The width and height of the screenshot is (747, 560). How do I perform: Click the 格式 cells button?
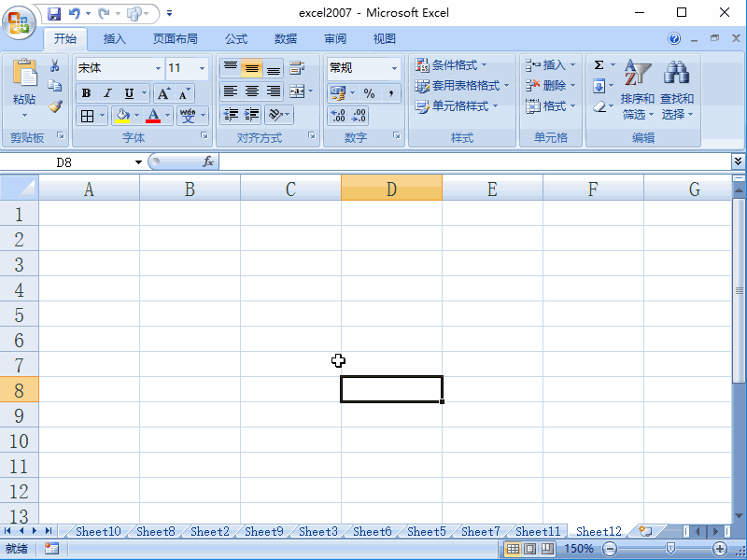[550, 106]
